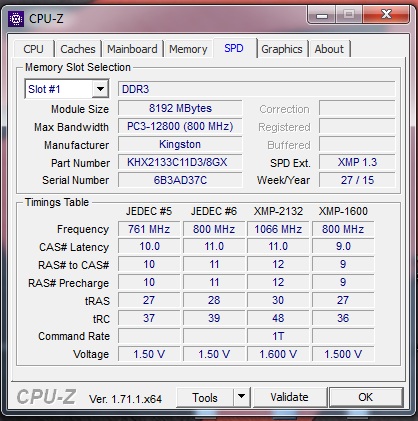
Task: Switch to the CPU tab
Action: pos(33,49)
